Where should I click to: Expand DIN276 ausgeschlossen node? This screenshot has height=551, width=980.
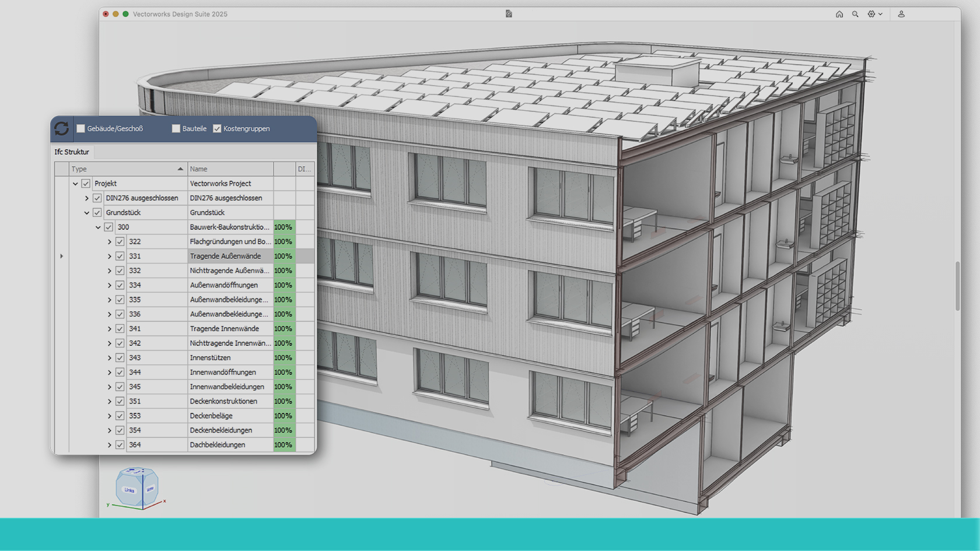click(87, 198)
